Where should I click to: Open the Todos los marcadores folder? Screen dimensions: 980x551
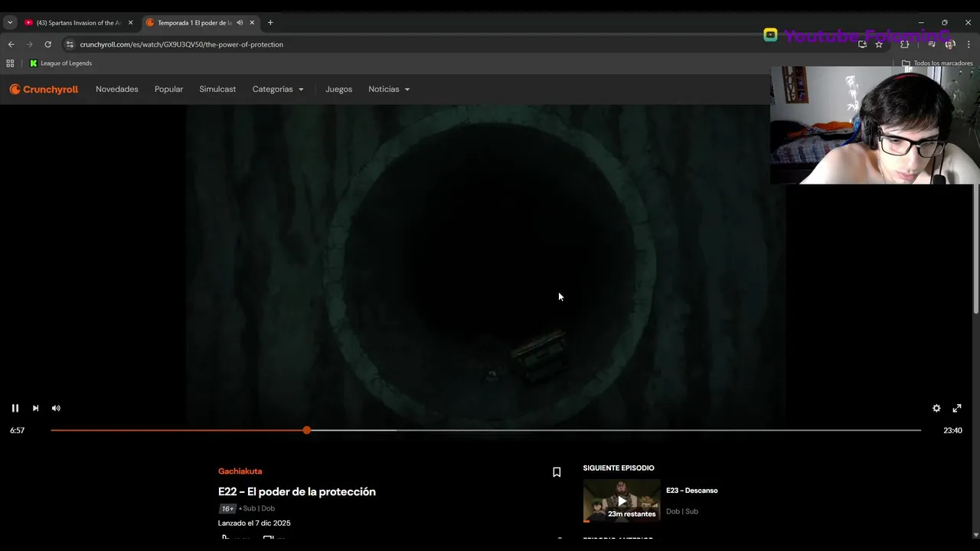coord(937,64)
